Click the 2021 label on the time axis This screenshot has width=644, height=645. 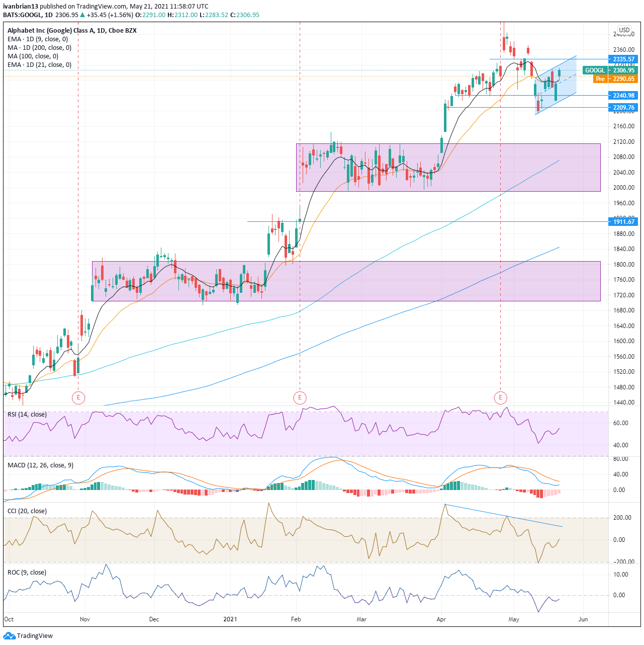(230, 619)
